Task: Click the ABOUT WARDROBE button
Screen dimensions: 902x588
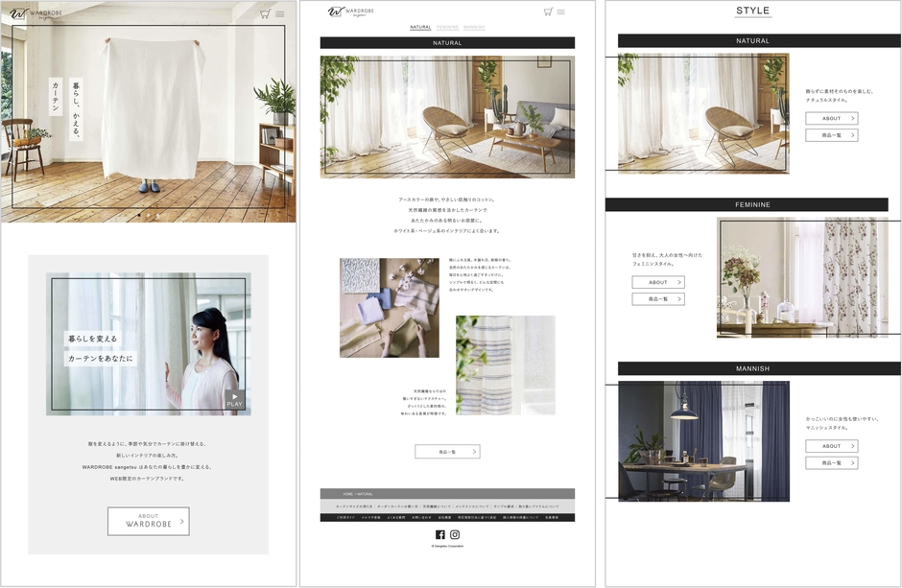Action: tap(149, 520)
